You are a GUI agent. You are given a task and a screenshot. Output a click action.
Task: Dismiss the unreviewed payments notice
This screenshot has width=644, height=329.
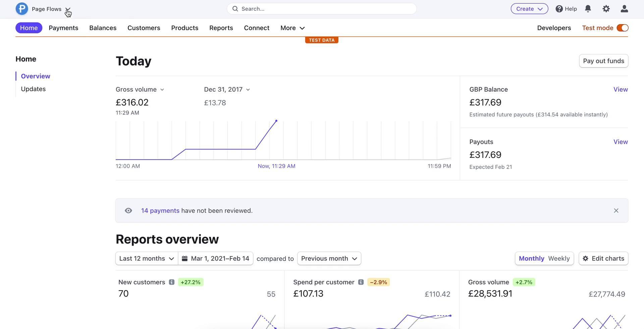coord(616,211)
